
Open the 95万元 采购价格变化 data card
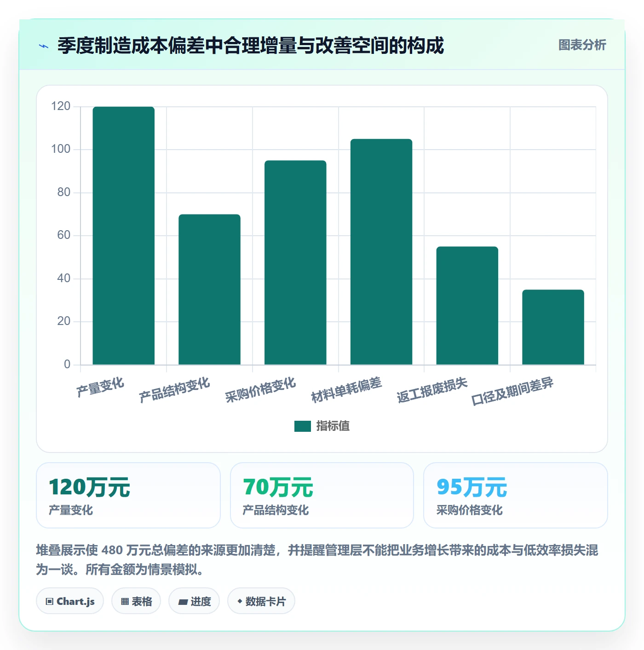pos(516,495)
